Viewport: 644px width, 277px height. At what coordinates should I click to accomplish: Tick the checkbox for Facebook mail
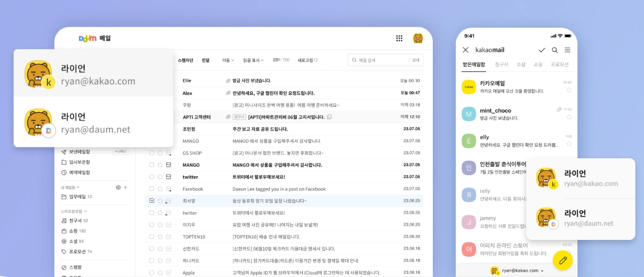click(152, 189)
